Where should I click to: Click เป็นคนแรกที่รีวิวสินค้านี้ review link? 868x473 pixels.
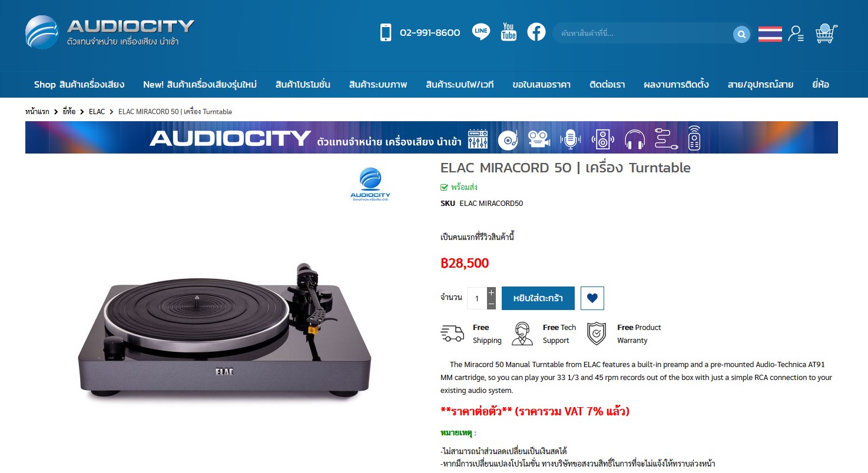(x=478, y=237)
